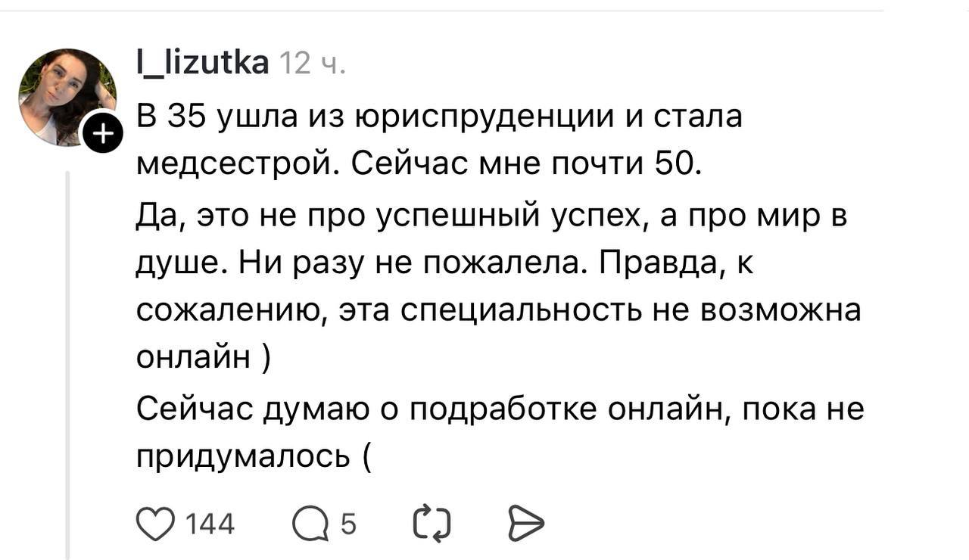This screenshot has height=560, width=969.
Task: Share the post via paper plane icon
Action: (525, 523)
